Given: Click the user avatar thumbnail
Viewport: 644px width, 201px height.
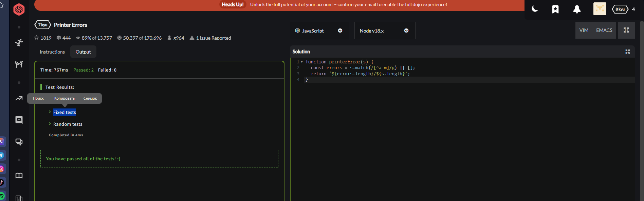Looking at the screenshot, I should point(600,9).
